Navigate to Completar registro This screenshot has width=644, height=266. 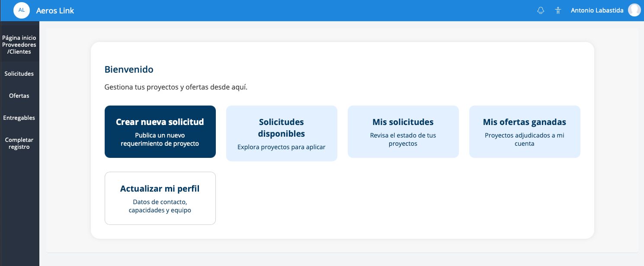[19, 143]
